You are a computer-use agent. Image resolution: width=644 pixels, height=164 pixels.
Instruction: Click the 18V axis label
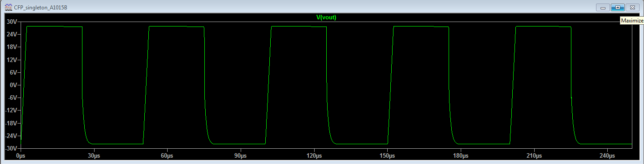12,47
